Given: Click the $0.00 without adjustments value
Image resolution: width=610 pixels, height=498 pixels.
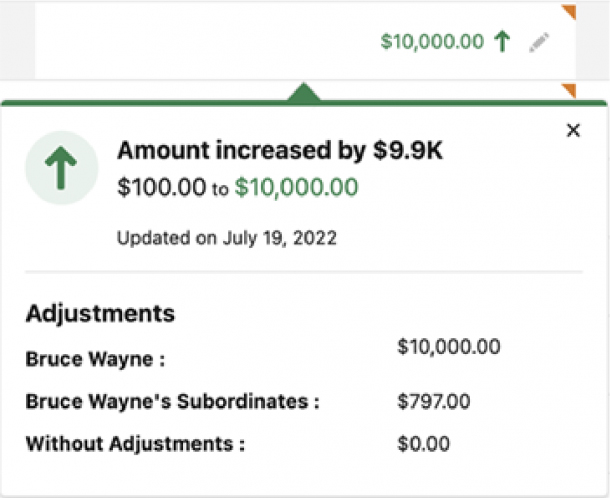Looking at the screenshot, I should [424, 444].
